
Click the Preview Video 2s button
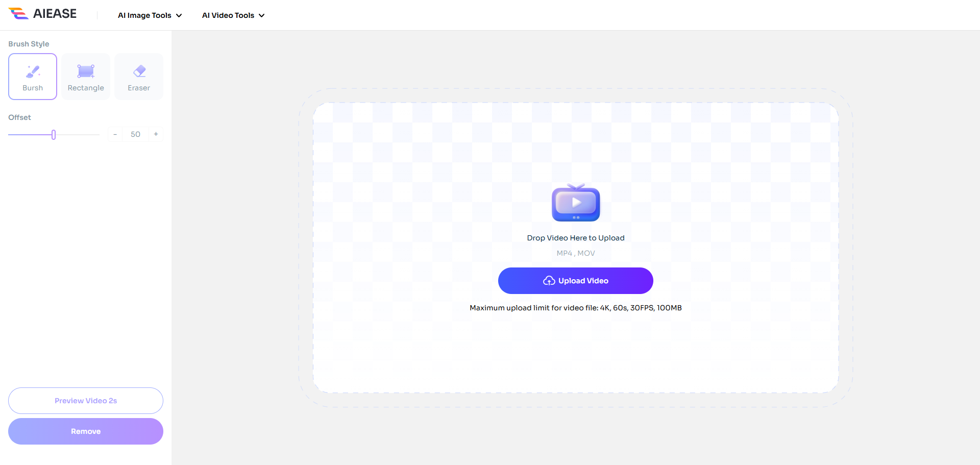tap(86, 401)
